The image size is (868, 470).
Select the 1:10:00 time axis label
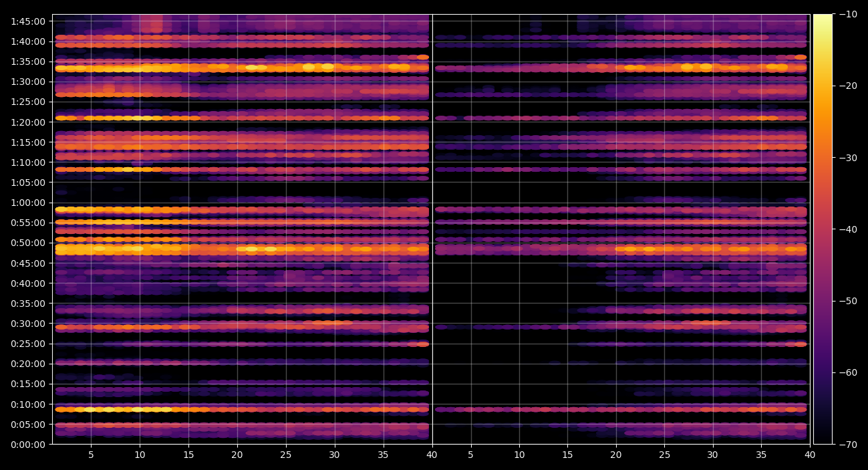28,162
